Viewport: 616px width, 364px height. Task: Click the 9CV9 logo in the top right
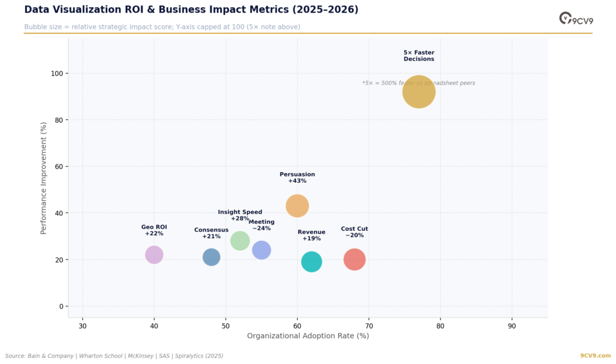pos(576,19)
